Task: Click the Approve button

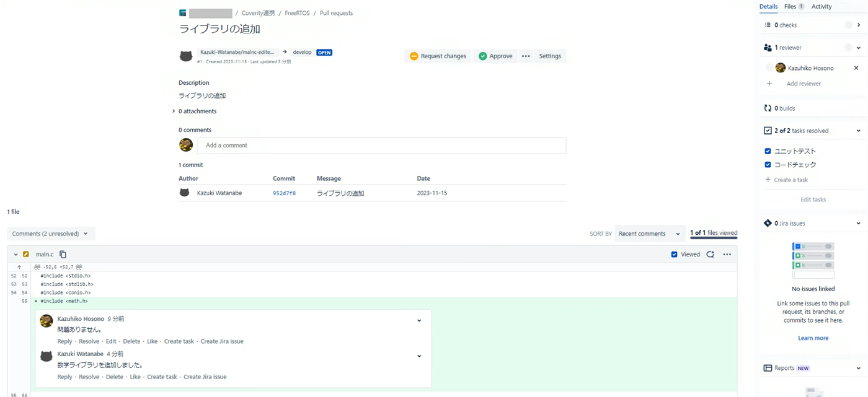Action: point(495,56)
